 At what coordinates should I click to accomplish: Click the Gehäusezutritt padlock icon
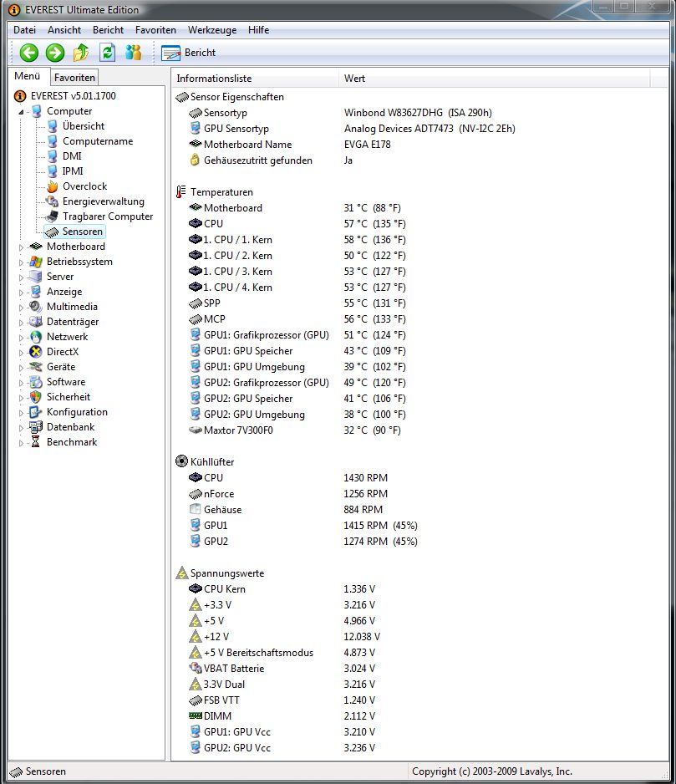pos(195,160)
